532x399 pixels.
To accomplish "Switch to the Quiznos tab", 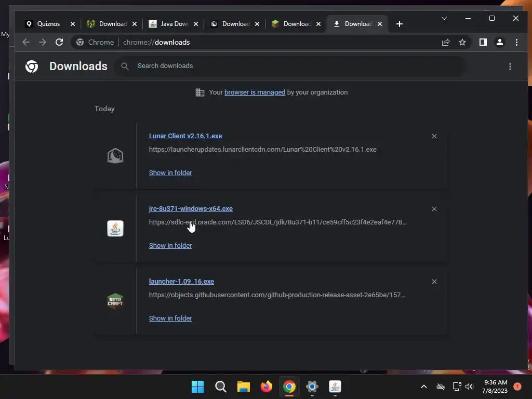I will click(48, 24).
